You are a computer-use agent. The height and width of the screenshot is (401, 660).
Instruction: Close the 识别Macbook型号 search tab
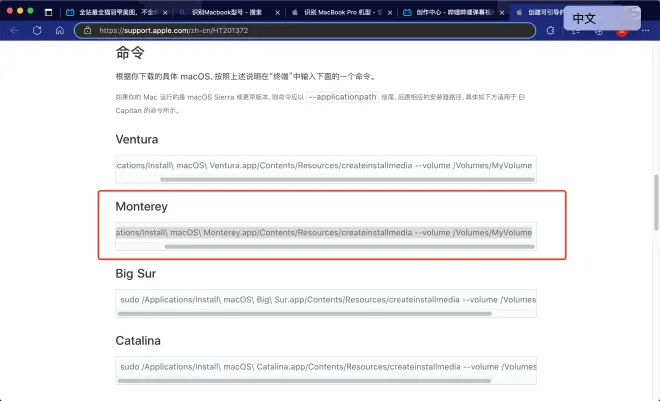tap(277, 13)
